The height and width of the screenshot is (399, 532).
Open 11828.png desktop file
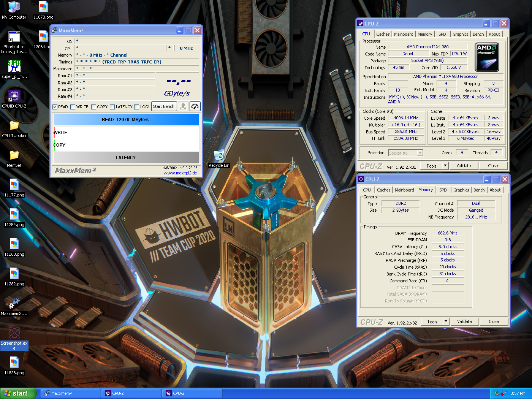point(14,366)
